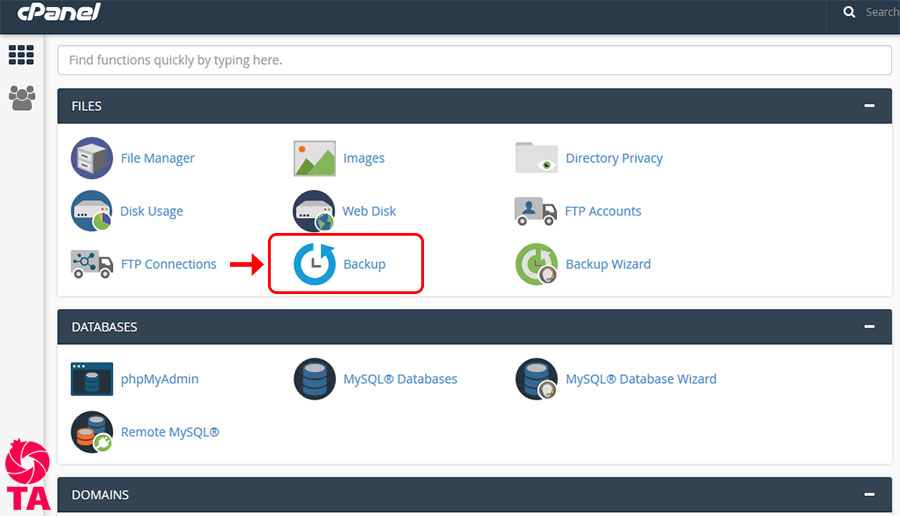
Task: Click the FTP Accounts truck icon
Action: click(x=536, y=211)
